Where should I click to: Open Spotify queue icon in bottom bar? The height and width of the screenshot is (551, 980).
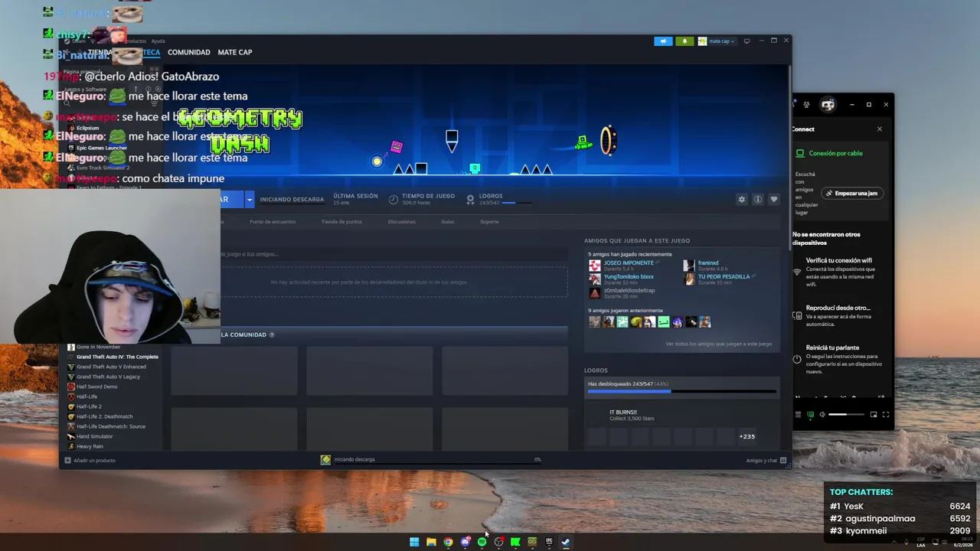pyautogui.click(x=799, y=415)
